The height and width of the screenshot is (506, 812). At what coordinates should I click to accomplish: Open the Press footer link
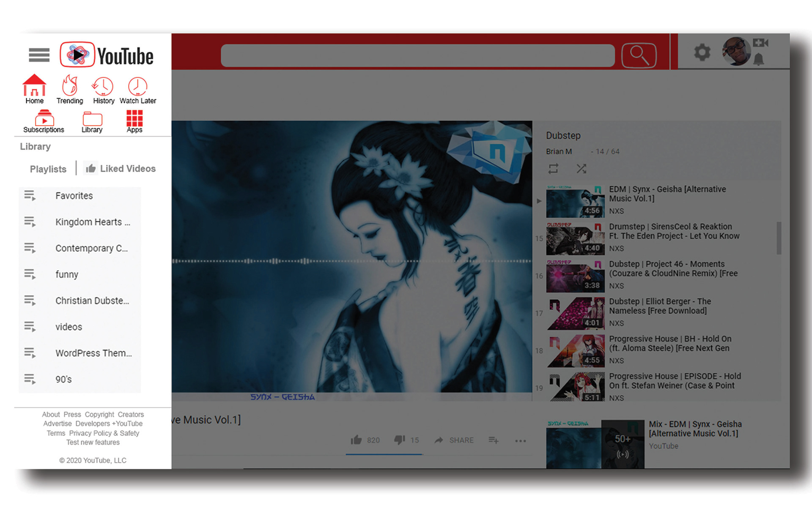click(x=72, y=414)
